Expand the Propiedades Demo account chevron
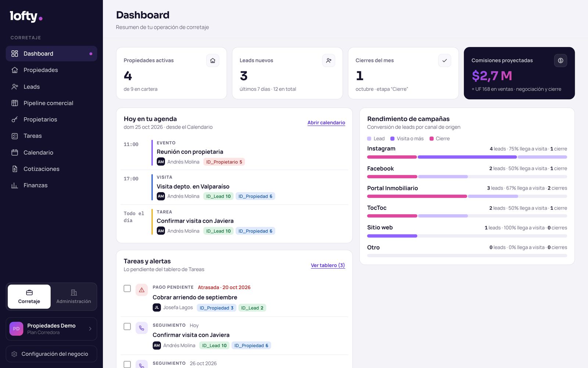This screenshot has width=588, height=368. click(x=90, y=329)
